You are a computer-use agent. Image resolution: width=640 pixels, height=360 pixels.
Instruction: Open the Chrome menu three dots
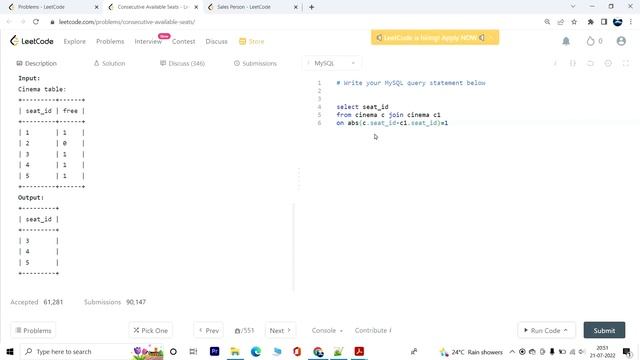(631, 22)
